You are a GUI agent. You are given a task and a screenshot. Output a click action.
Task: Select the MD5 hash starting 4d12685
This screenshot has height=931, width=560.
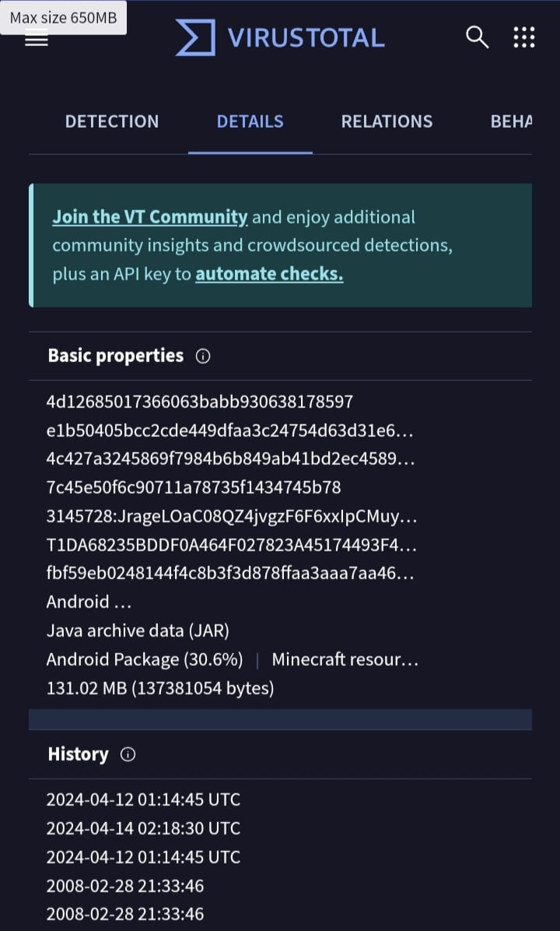(199, 402)
